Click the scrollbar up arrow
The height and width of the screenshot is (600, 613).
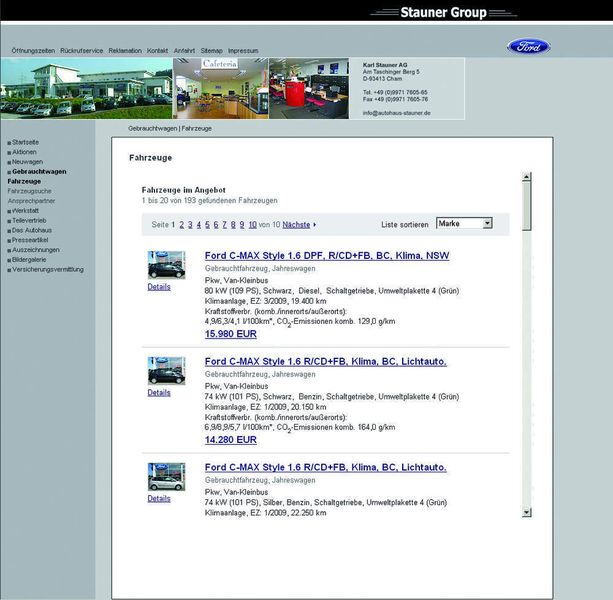pyautogui.click(x=527, y=177)
